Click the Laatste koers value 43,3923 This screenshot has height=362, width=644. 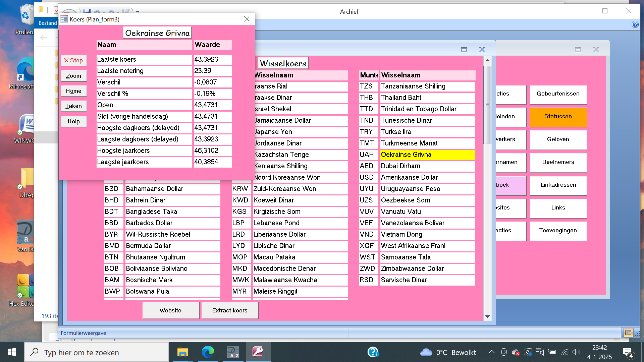[213, 59]
